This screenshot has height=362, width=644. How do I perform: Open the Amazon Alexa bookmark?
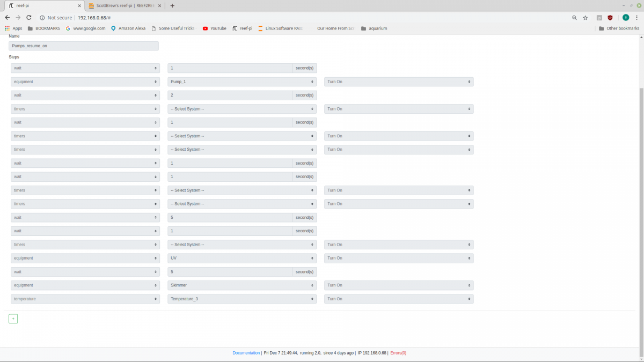128,28
